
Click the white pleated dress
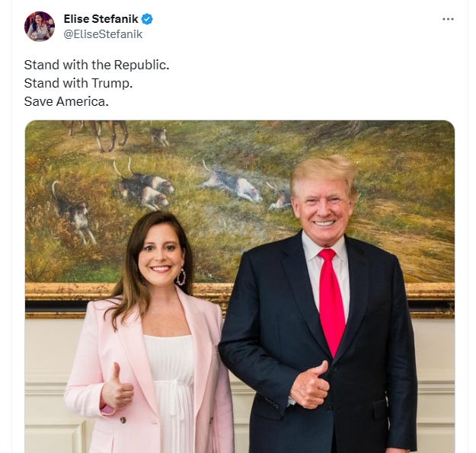click(x=171, y=391)
